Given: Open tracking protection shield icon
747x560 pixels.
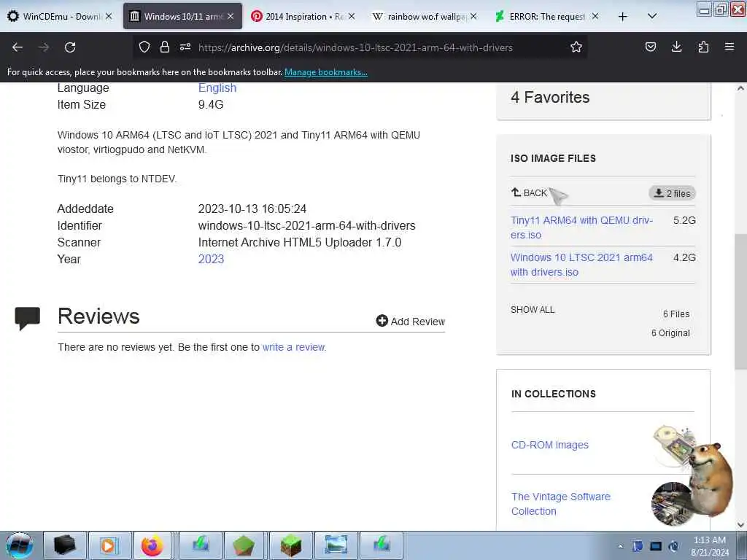Looking at the screenshot, I should [144, 47].
